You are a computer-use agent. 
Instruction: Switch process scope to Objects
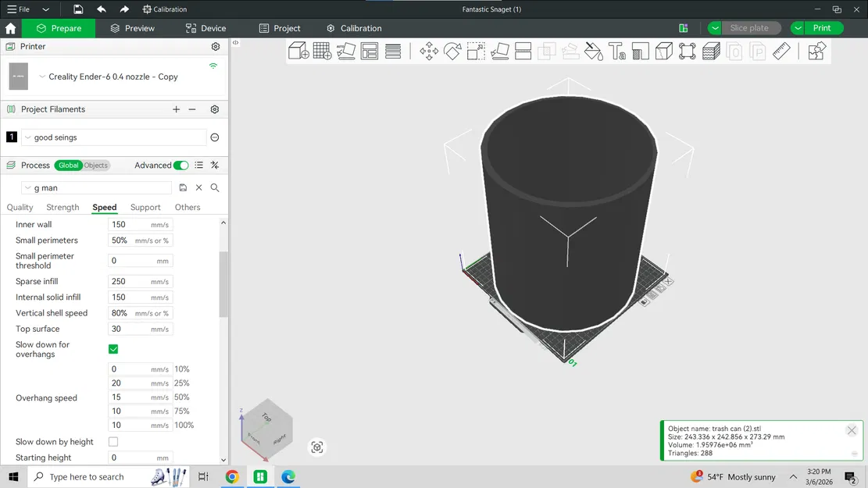(x=96, y=166)
